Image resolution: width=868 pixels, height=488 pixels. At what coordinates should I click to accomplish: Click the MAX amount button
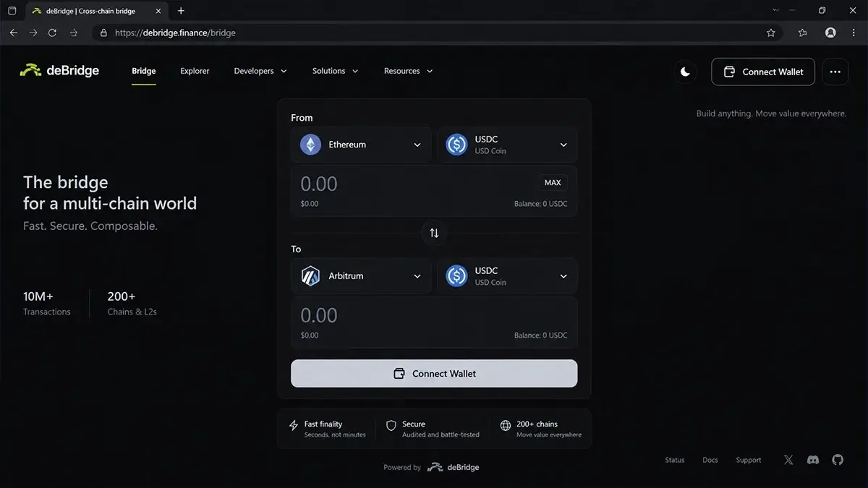coord(553,183)
